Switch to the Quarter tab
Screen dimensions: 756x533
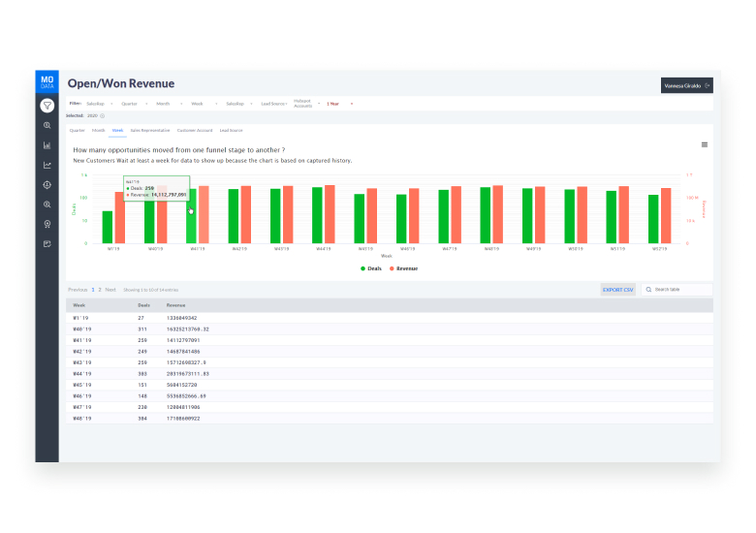(78, 131)
